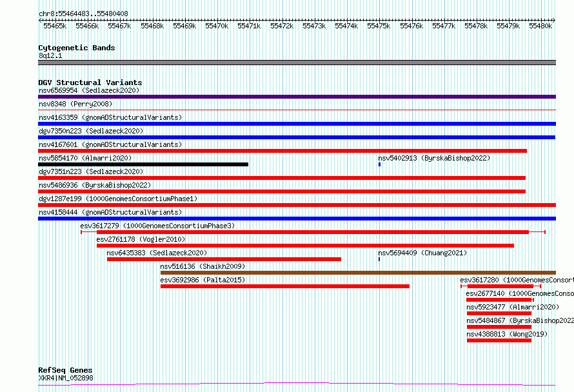Click the esv3692986 (Palta2015) label
Image resolution: width=574 pixels, height=392 pixels.
pos(203,280)
